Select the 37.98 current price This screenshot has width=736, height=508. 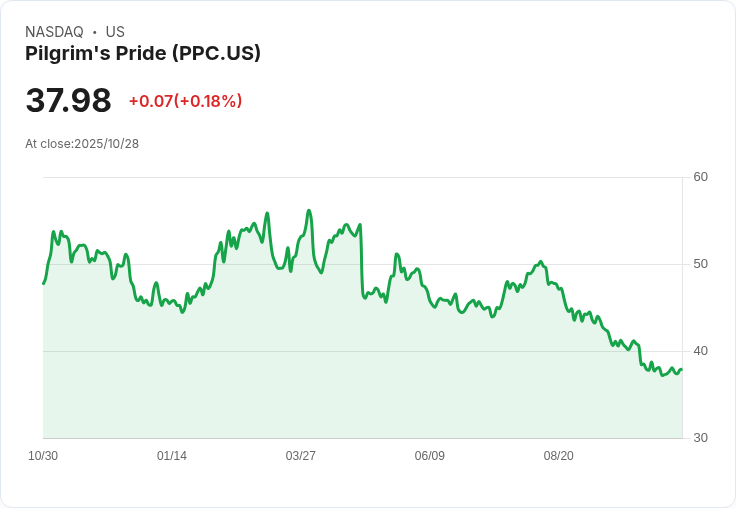pos(68,101)
